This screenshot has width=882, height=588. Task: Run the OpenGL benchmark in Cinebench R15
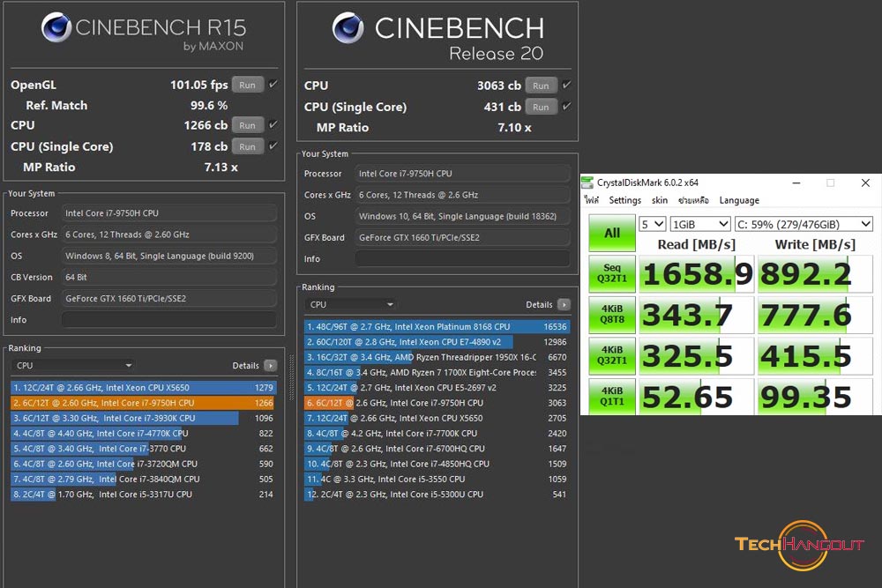pyautogui.click(x=248, y=85)
